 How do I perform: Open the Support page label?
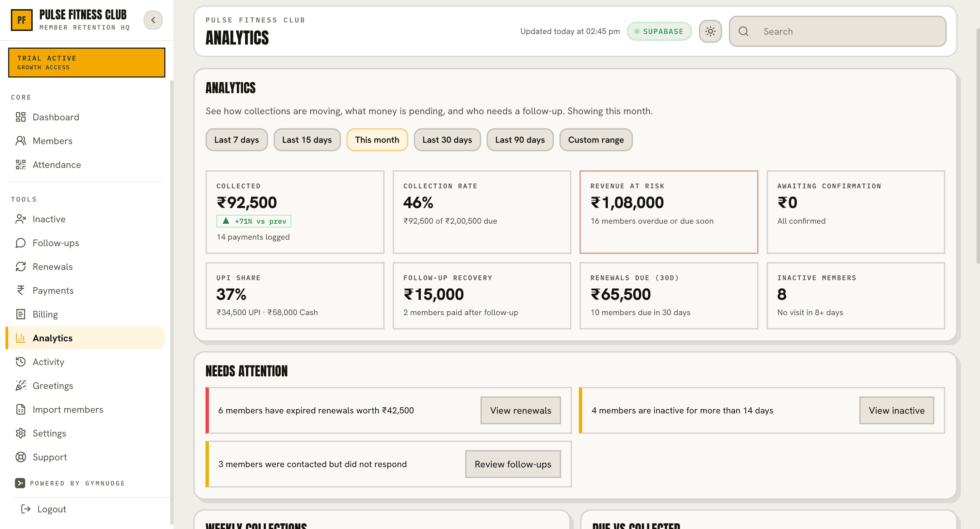[50, 457]
